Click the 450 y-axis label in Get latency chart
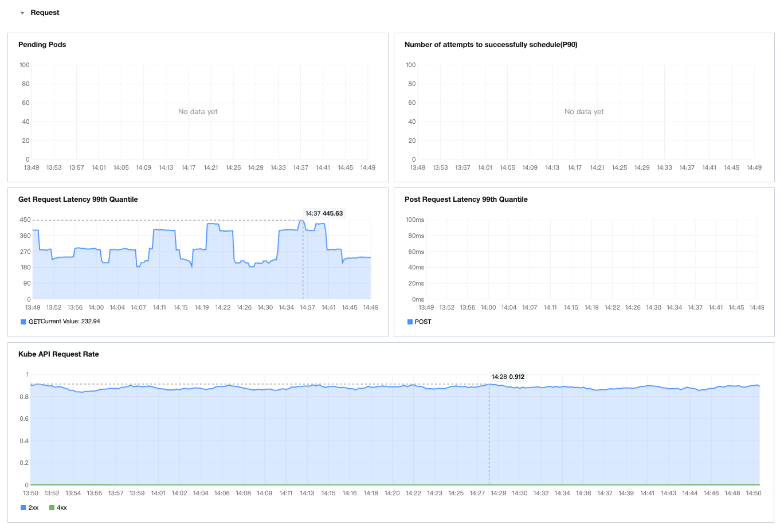This screenshot has height=532, width=784. [25, 220]
